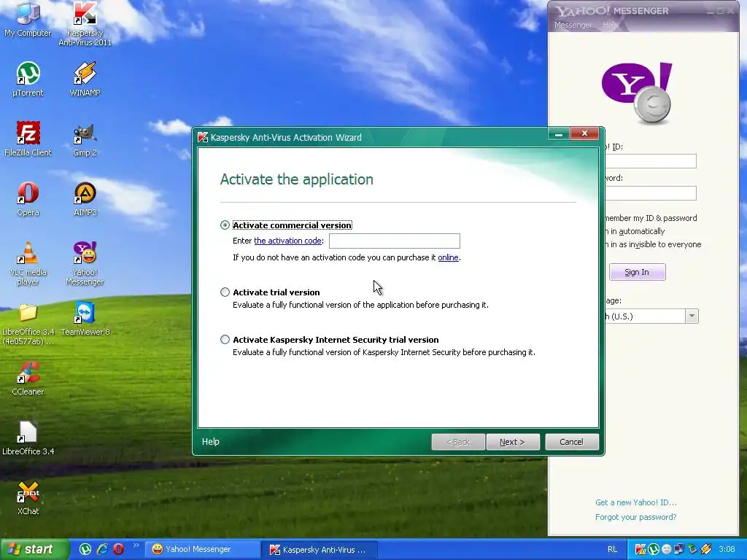Select the FileZilla Client desktop icon
Screen dimensions: 747x560
28,139
